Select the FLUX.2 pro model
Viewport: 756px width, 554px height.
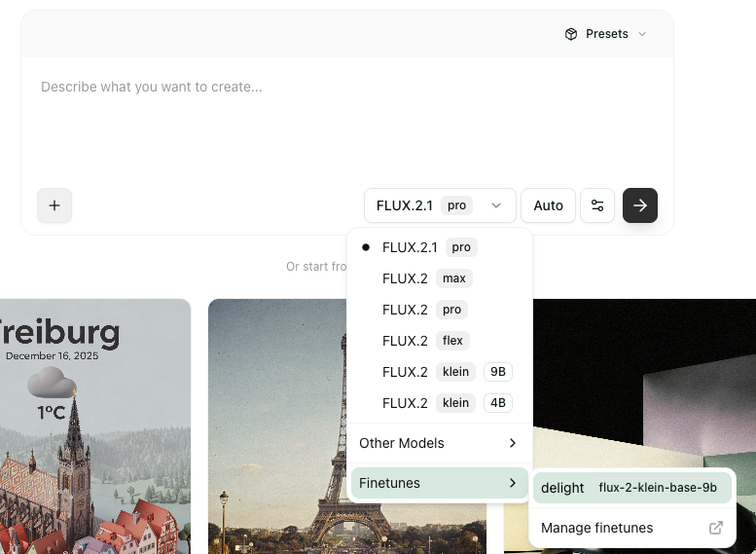pos(439,310)
